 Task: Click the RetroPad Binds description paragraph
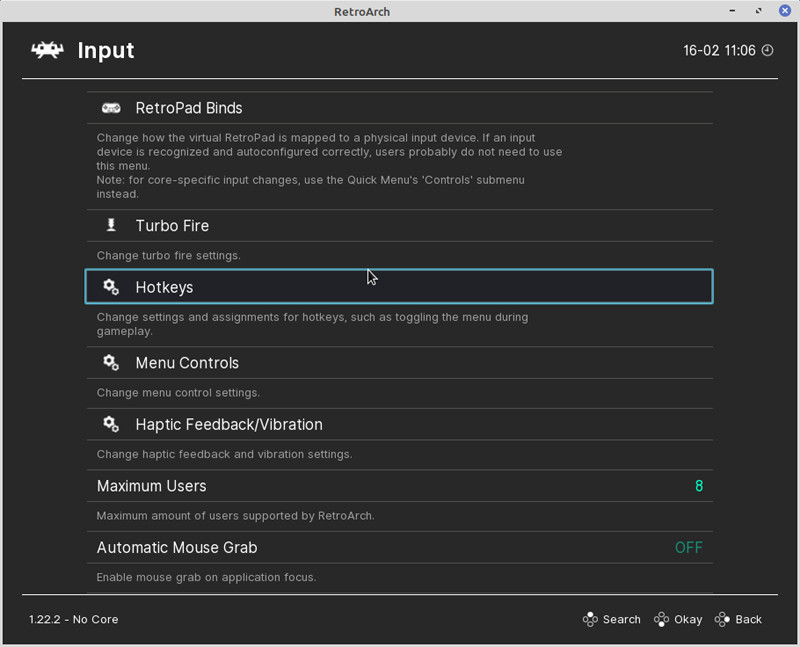point(329,166)
